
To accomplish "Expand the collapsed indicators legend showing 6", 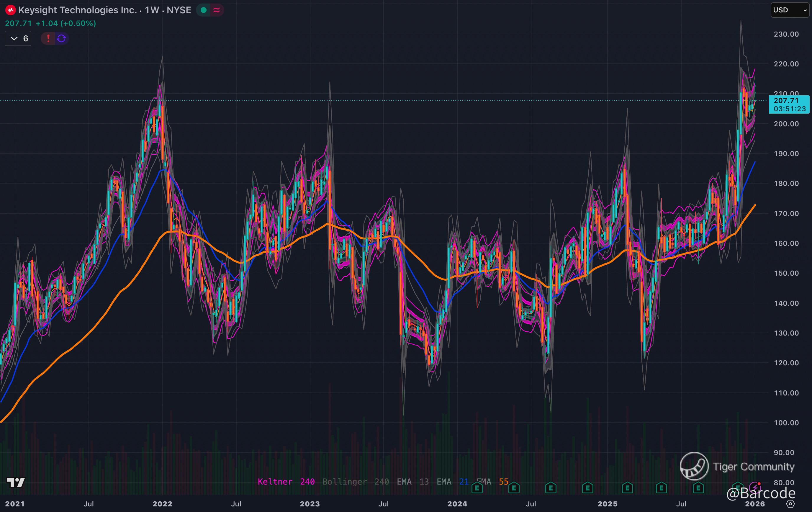I will 18,38.
